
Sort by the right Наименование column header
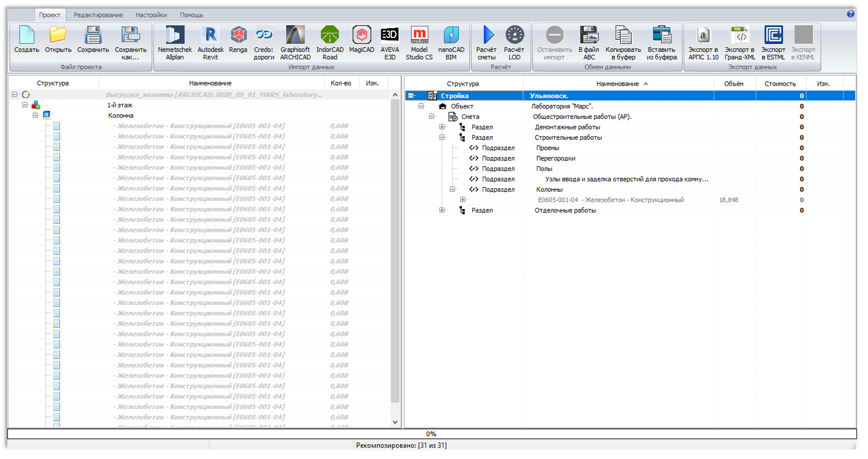pyautogui.click(x=618, y=84)
